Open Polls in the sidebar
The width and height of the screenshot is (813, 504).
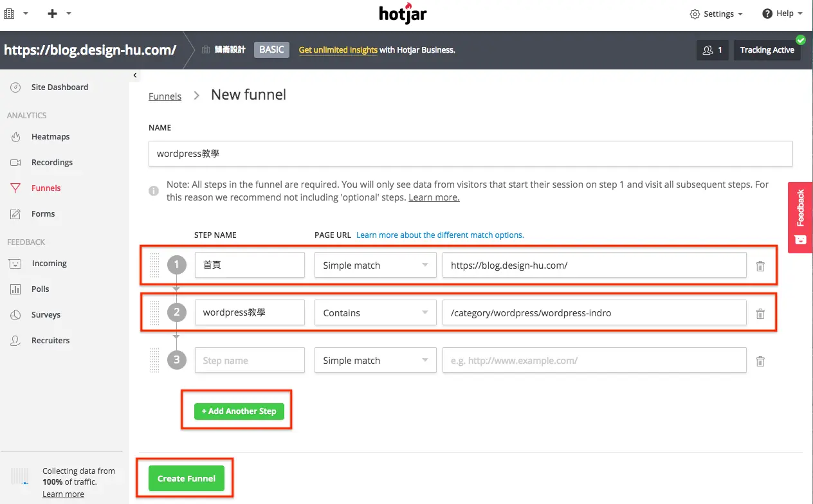click(41, 289)
